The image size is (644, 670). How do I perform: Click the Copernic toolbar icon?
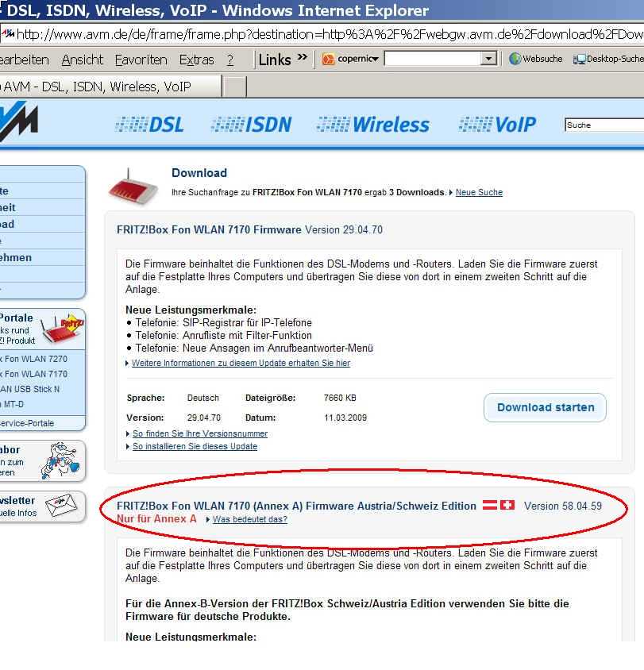(328, 60)
